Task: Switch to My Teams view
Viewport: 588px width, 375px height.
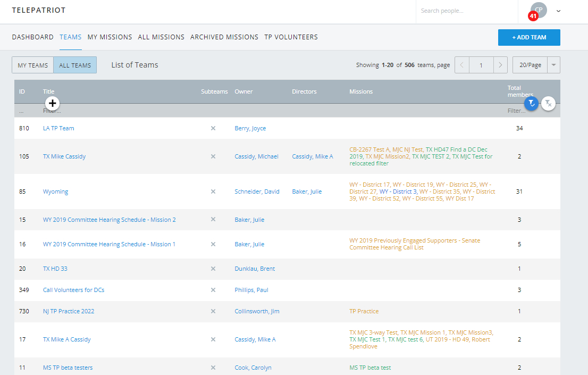Action: click(33, 65)
